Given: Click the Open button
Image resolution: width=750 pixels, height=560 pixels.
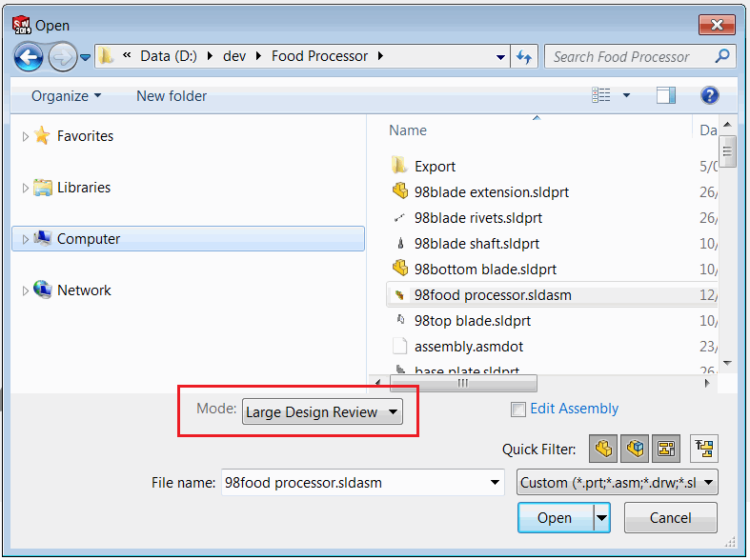Looking at the screenshot, I should pos(556,518).
